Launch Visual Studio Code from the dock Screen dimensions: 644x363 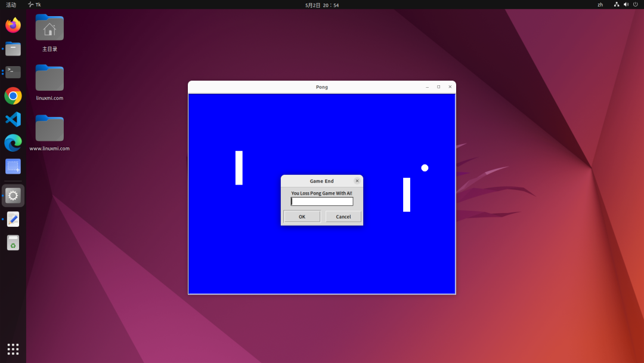[x=13, y=119]
